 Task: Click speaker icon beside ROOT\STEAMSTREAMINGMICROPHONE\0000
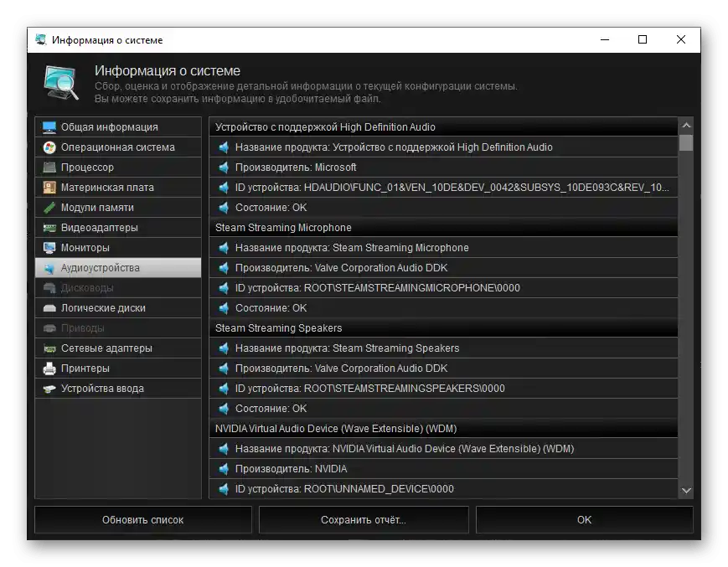pyautogui.click(x=224, y=288)
